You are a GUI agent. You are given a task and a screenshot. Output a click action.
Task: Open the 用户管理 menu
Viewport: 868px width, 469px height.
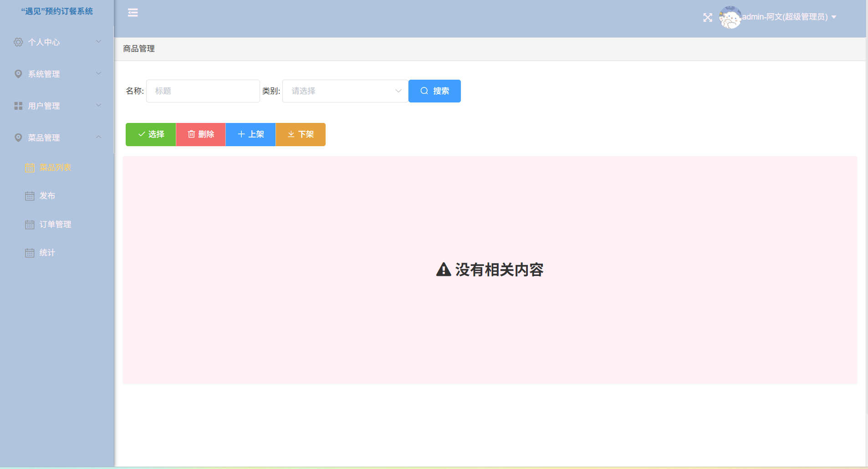click(x=57, y=106)
